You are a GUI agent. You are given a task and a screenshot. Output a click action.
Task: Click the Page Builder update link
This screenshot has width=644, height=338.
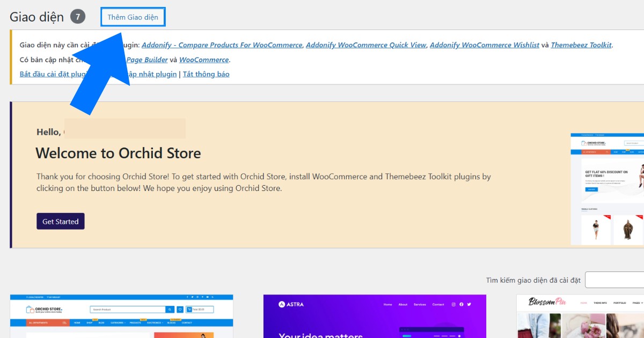147,60
